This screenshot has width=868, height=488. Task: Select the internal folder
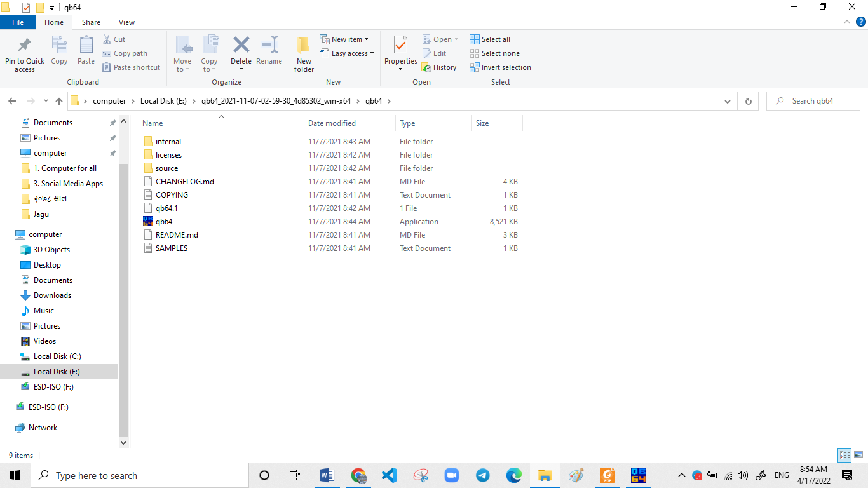tap(168, 142)
